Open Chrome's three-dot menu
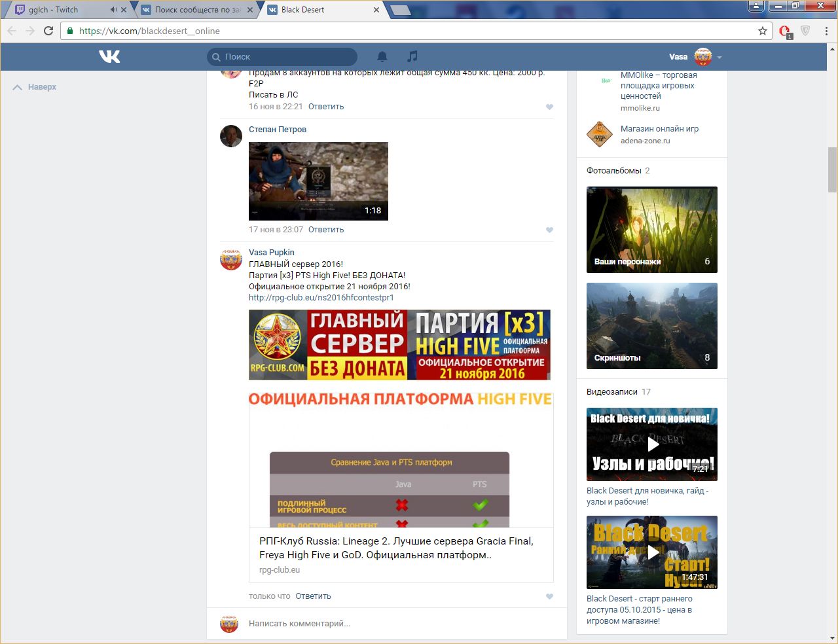This screenshot has width=838, height=644. [826, 31]
